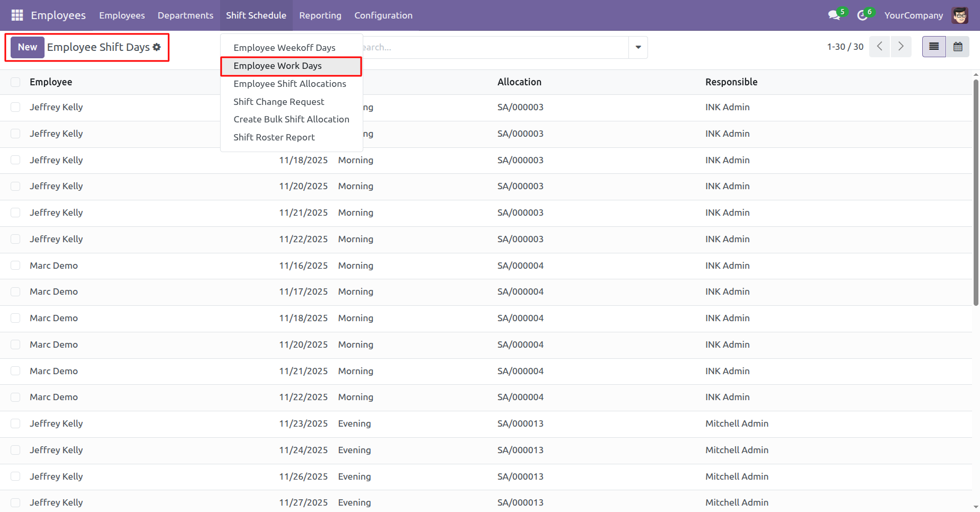The width and height of the screenshot is (980, 512).
Task: Switch to list view
Action: (x=934, y=47)
